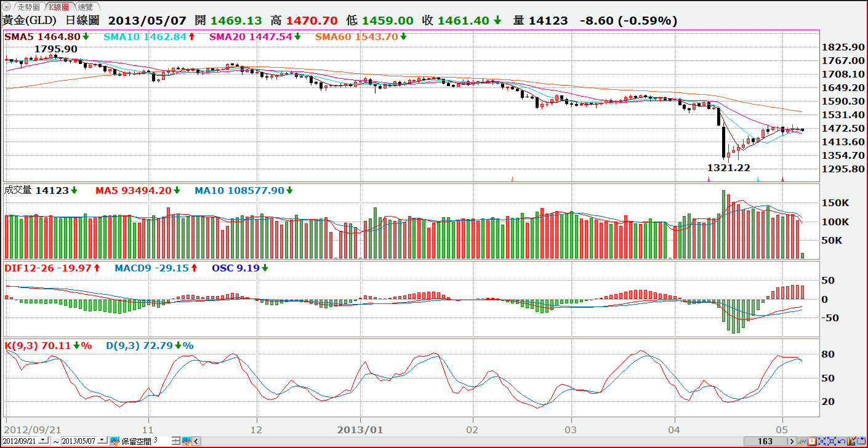Screen dimensions: 868x448
Task: Click the right arrow scroll button
Action: [x=792, y=441]
